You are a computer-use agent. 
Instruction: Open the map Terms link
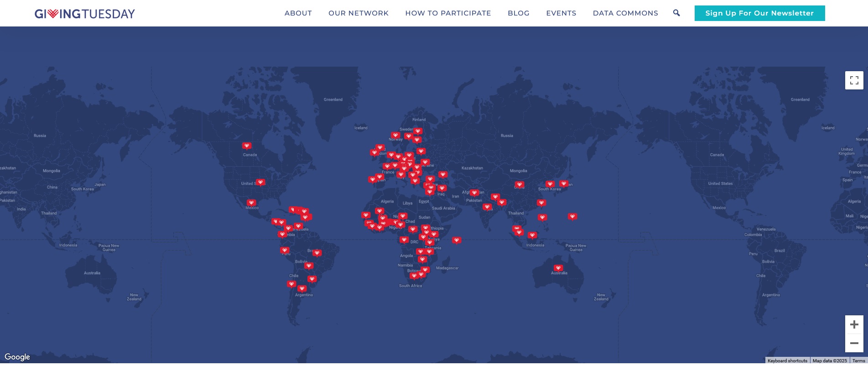(858, 361)
